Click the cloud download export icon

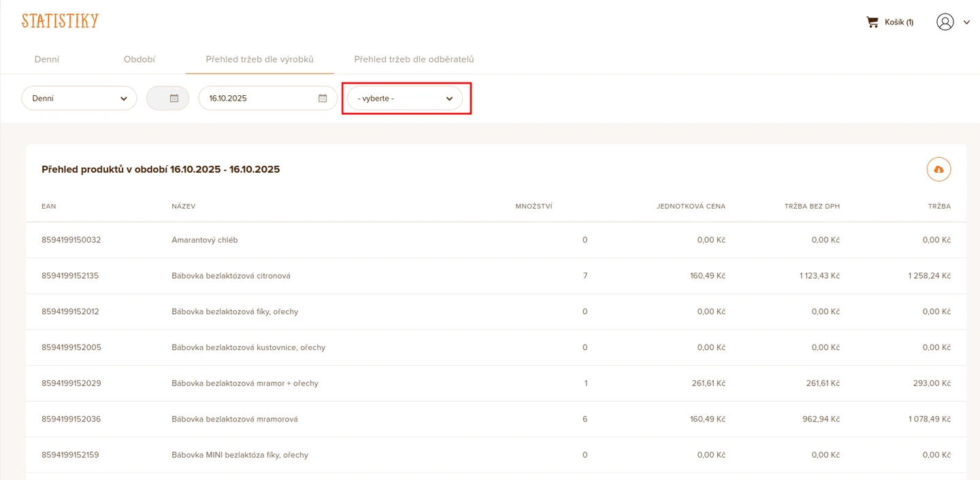tap(938, 169)
